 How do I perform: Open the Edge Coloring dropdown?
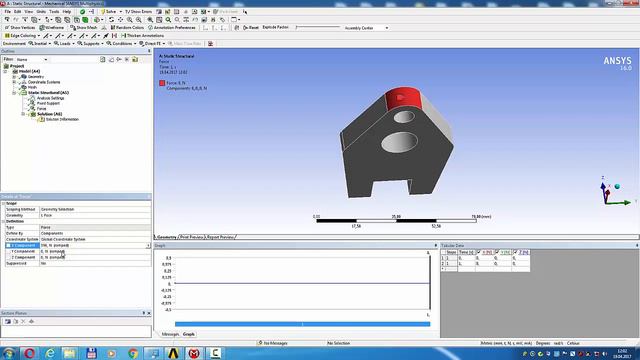point(22,36)
